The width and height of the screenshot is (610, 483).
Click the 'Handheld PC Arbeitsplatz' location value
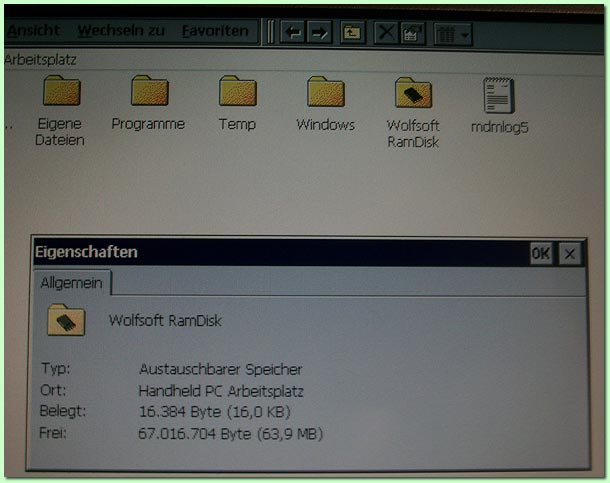[x=221, y=391]
